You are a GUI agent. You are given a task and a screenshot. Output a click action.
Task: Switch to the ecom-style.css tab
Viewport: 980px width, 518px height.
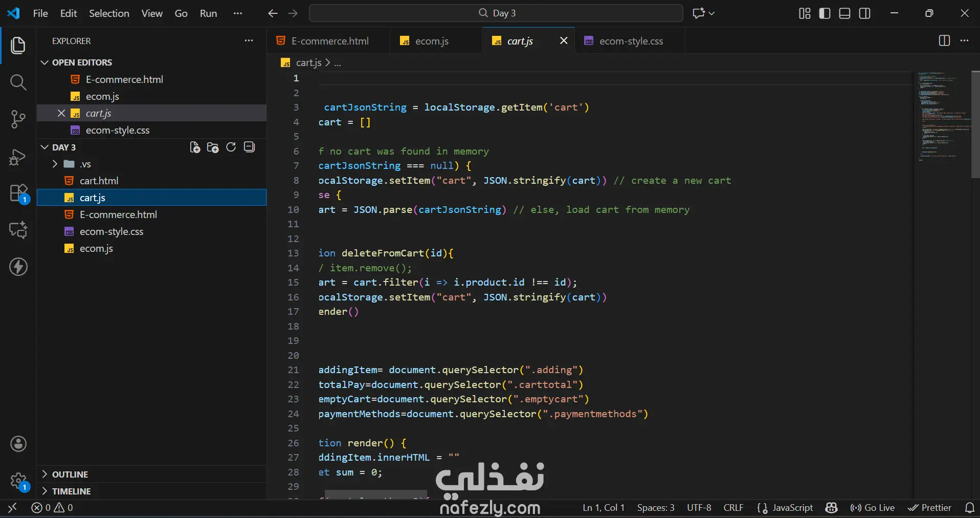pos(630,41)
